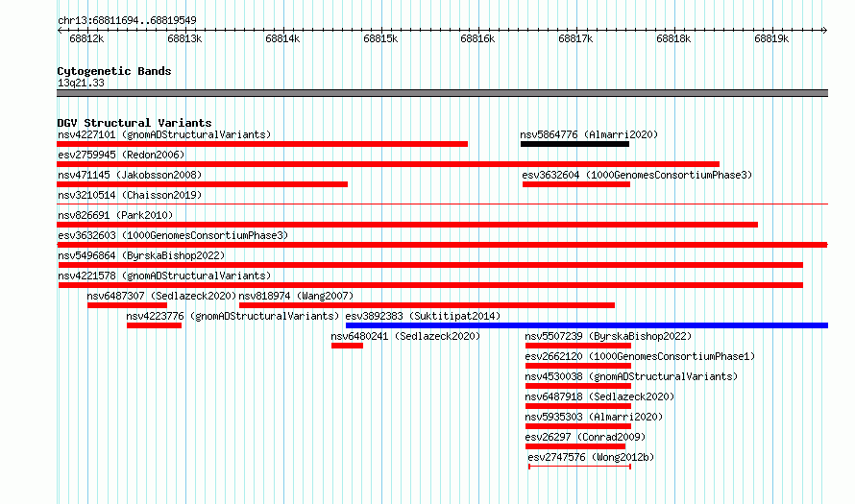855x504 pixels.
Task: Click the 68815k ruler tick label
Action: (x=380, y=39)
